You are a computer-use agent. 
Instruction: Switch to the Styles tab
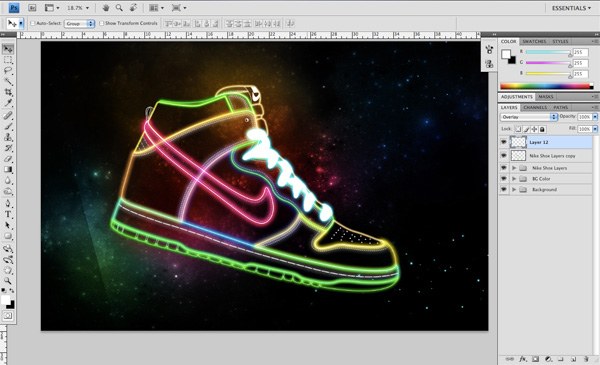click(x=561, y=41)
